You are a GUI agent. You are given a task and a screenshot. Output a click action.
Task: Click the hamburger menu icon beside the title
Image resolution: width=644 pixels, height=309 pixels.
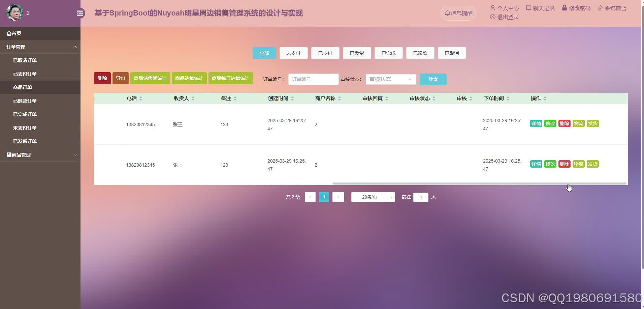pyautogui.click(x=80, y=13)
